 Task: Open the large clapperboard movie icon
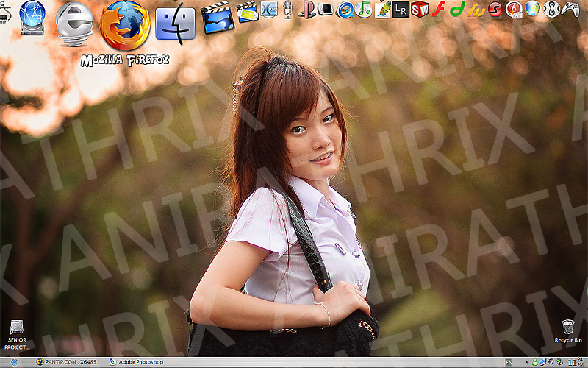pos(217,18)
